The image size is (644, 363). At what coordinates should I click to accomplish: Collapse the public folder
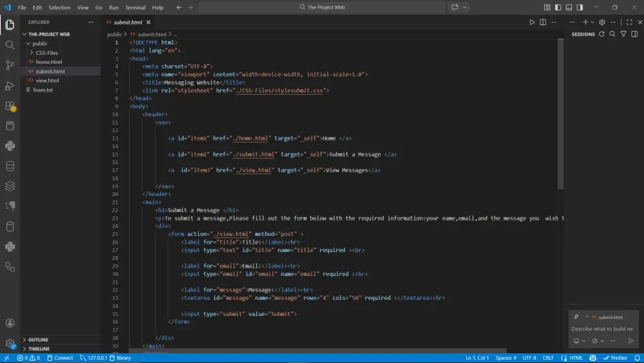pos(28,44)
